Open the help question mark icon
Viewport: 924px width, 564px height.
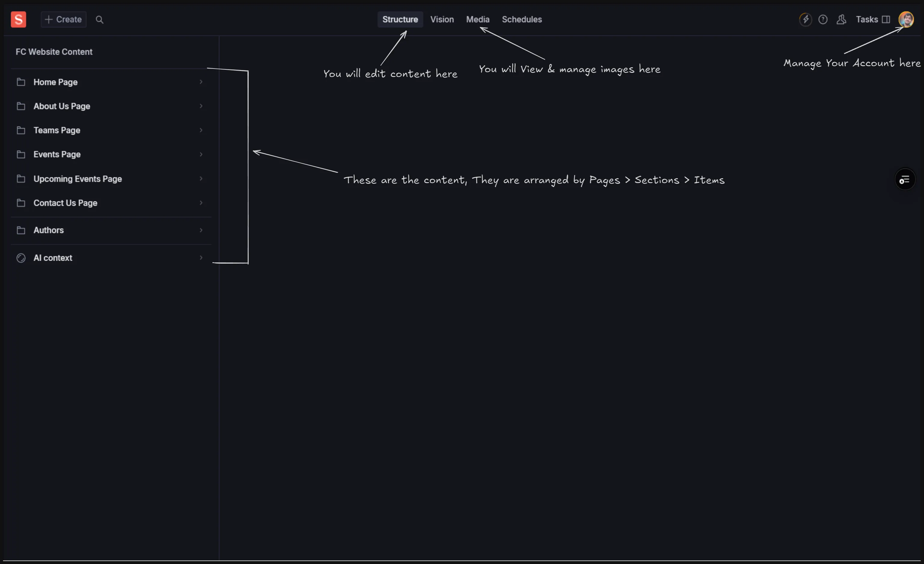[x=823, y=20]
